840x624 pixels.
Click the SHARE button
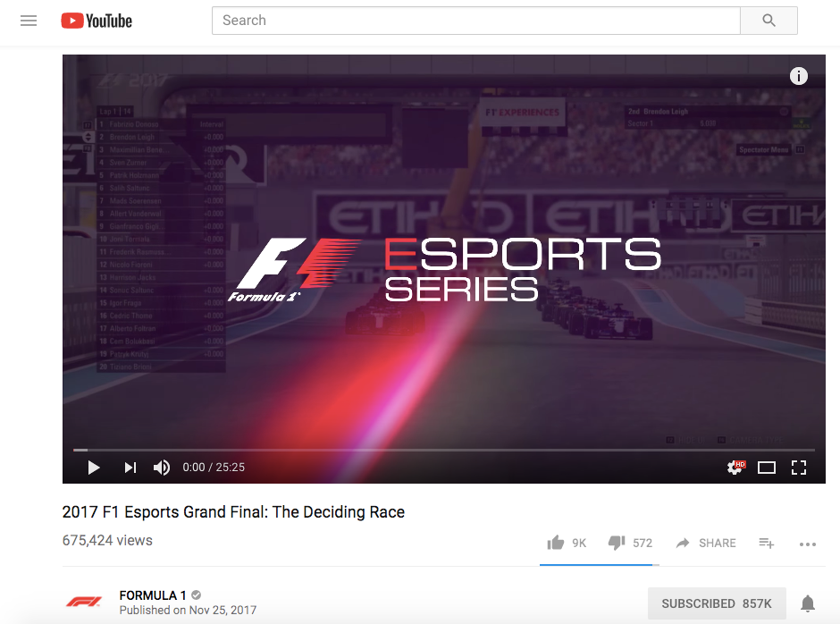coord(706,543)
